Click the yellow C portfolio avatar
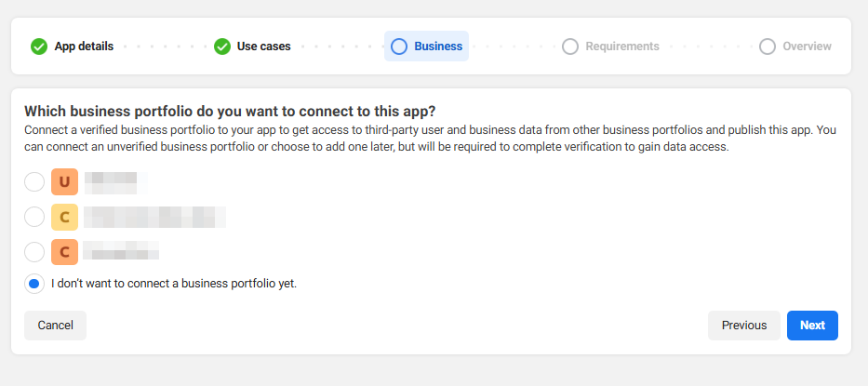Viewport: 868px width, 386px height. [64, 218]
